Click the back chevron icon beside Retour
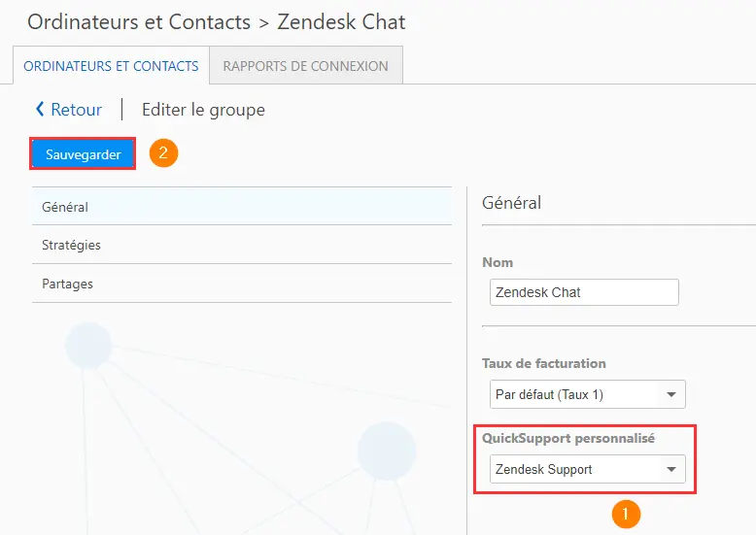 tap(40, 109)
